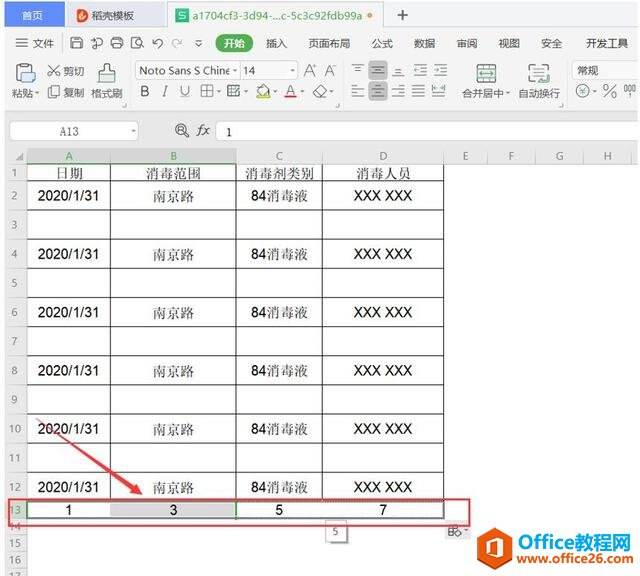Copy selection with 复制
Image resolution: width=640 pixels, height=576 pixels.
pos(66,92)
